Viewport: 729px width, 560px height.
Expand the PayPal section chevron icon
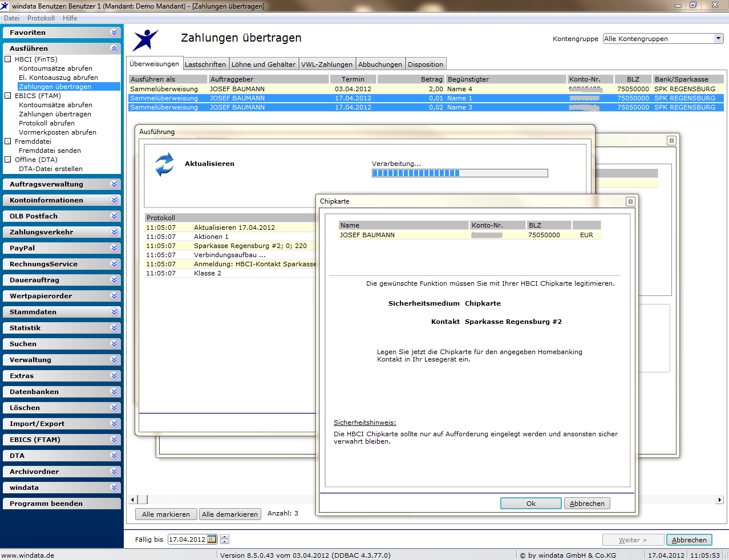[x=114, y=248]
